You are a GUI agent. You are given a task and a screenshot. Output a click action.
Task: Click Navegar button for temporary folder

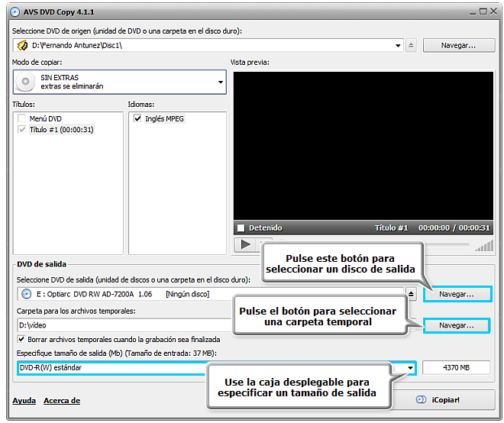(x=457, y=325)
